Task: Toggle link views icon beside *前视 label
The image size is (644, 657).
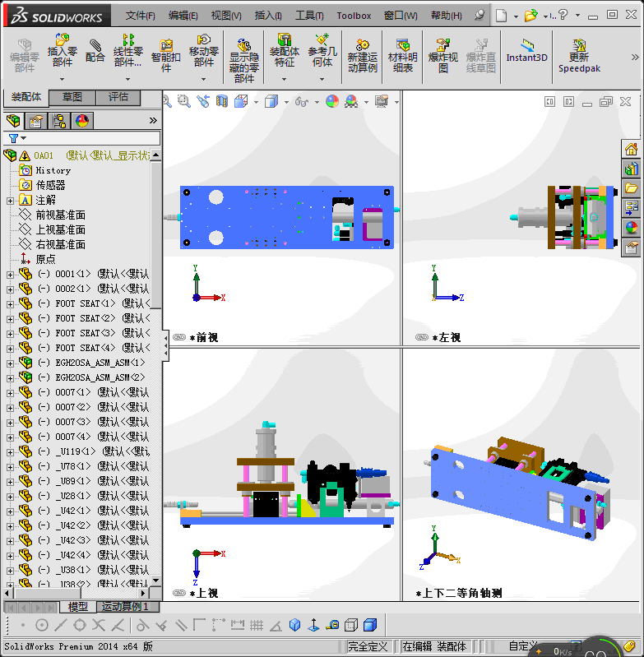Action: pos(179,337)
